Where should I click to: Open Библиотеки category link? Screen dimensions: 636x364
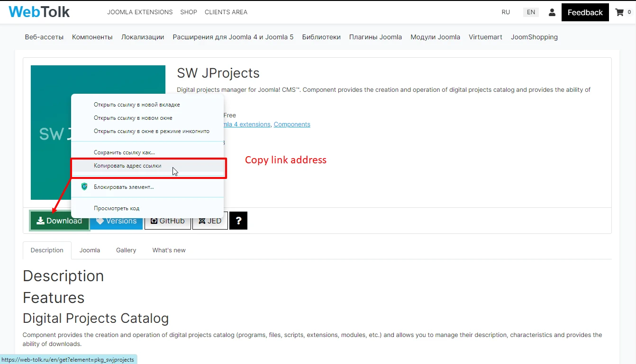[321, 37]
